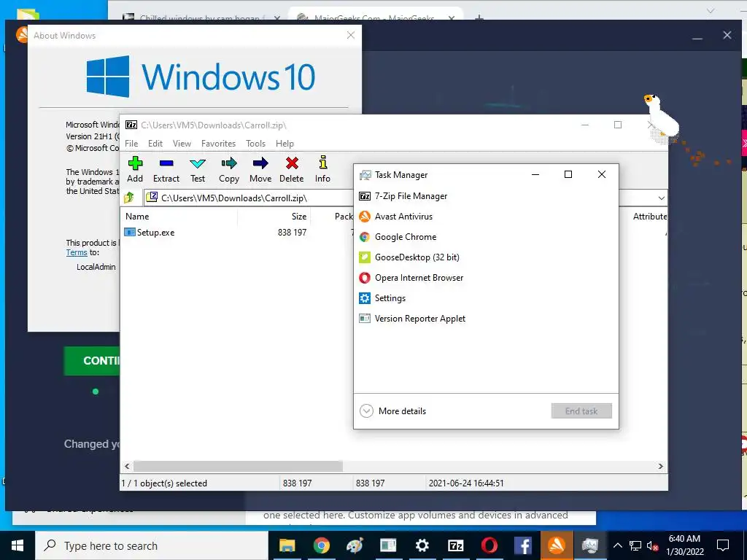The image size is (747, 560).
Task: Open the Favorites menu in 7-Zip
Action: coord(218,144)
